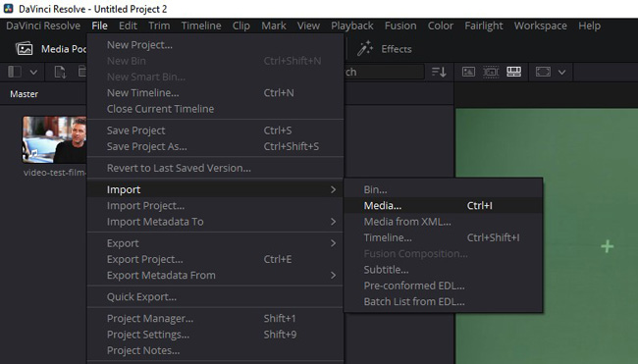
Task: Select Timeline in Import submenu
Action: tap(444, 237)
